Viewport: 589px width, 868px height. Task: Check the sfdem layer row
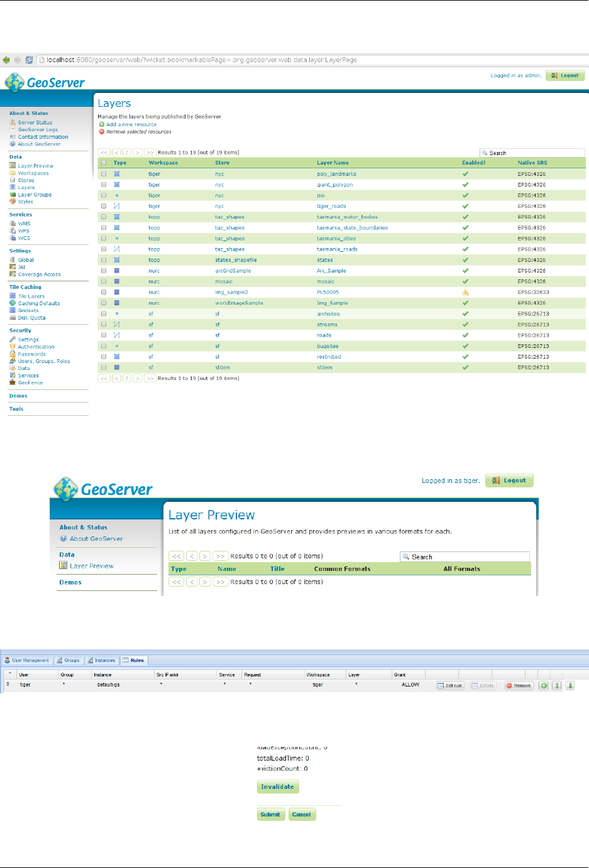(104, 367)
